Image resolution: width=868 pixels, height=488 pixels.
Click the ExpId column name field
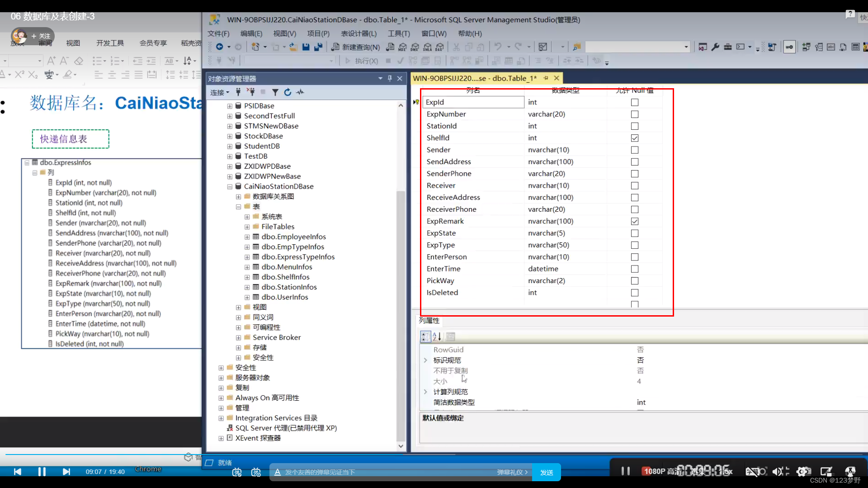tap(473, 102)
